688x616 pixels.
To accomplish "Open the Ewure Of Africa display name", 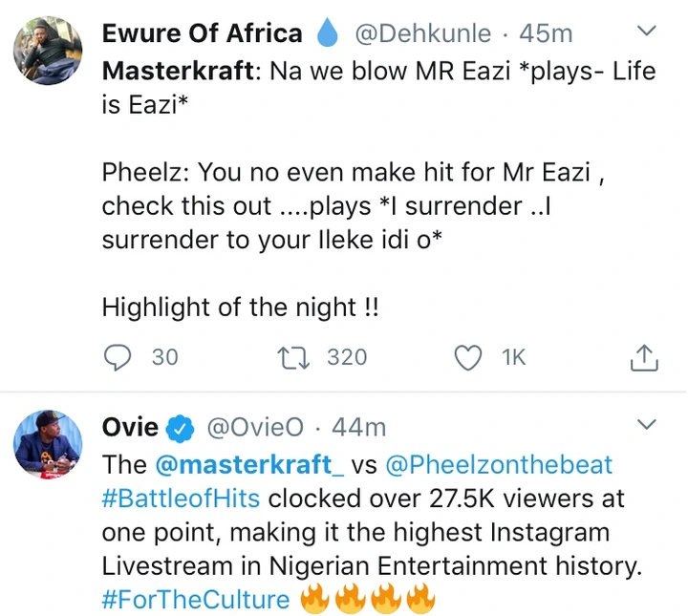I will pos(202,34).
